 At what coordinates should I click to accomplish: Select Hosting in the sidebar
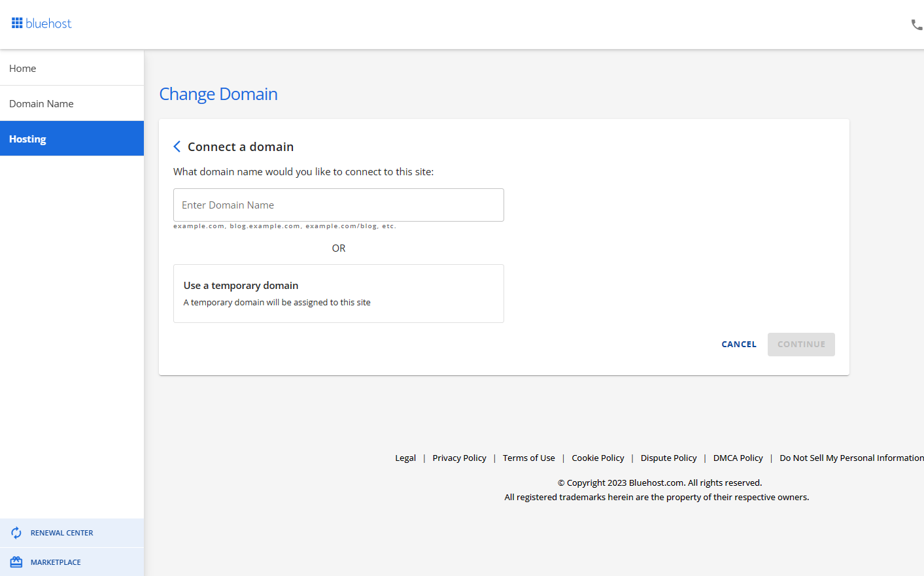tap(72, 139)
